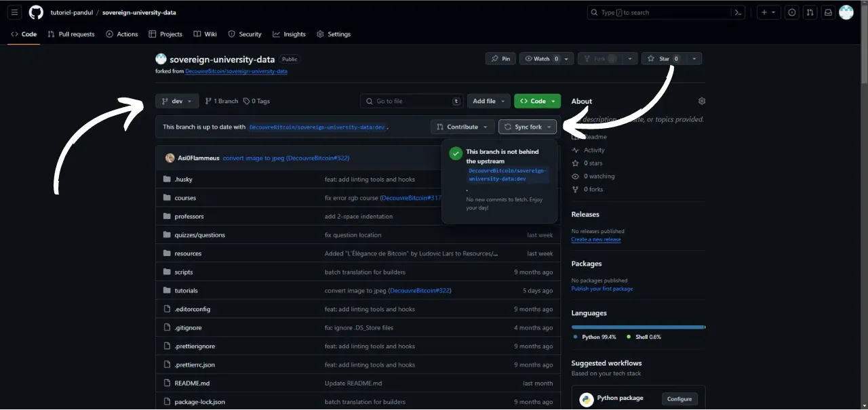Click the Create a new release link
The image size is (868, 410).
(x=595, y=239)
